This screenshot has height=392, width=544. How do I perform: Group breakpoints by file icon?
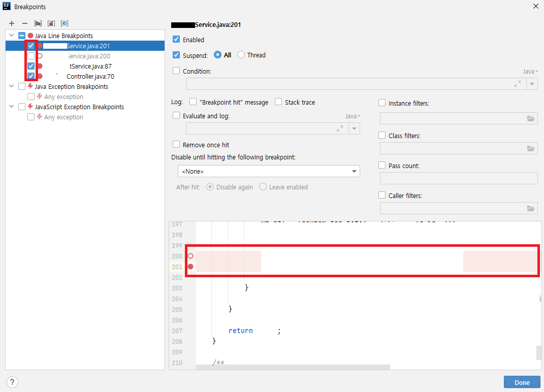point(51,23)
